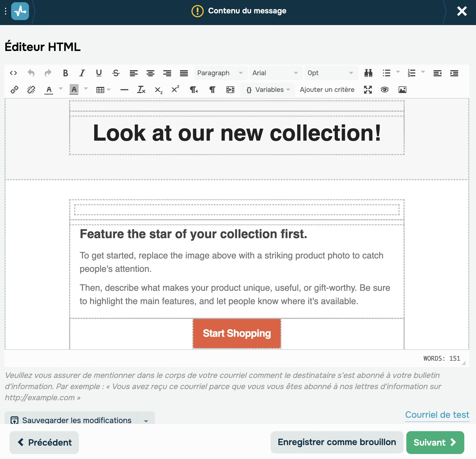This screenshot has height=459, width=476.
Task: Apply the text color
Action: [49, 90]
